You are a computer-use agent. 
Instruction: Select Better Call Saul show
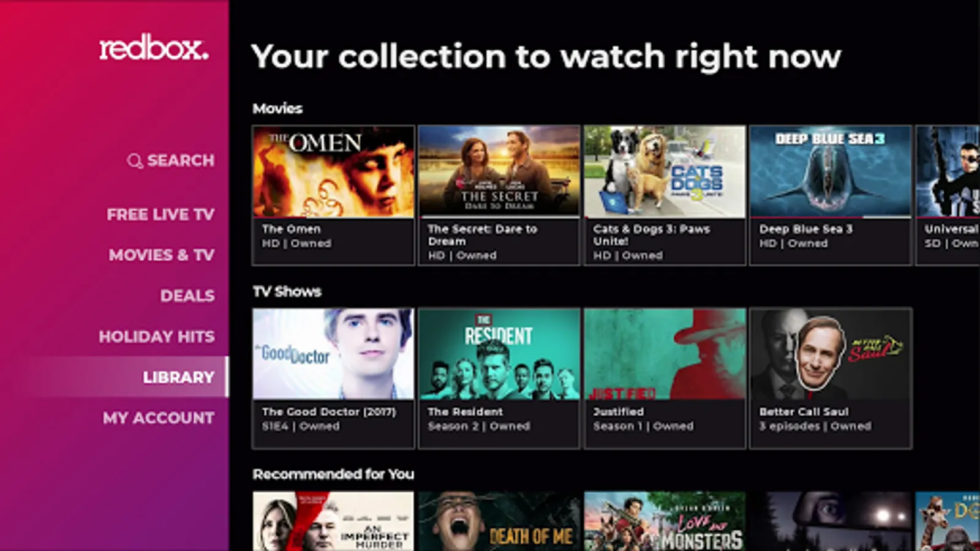[x=831, y=378]
